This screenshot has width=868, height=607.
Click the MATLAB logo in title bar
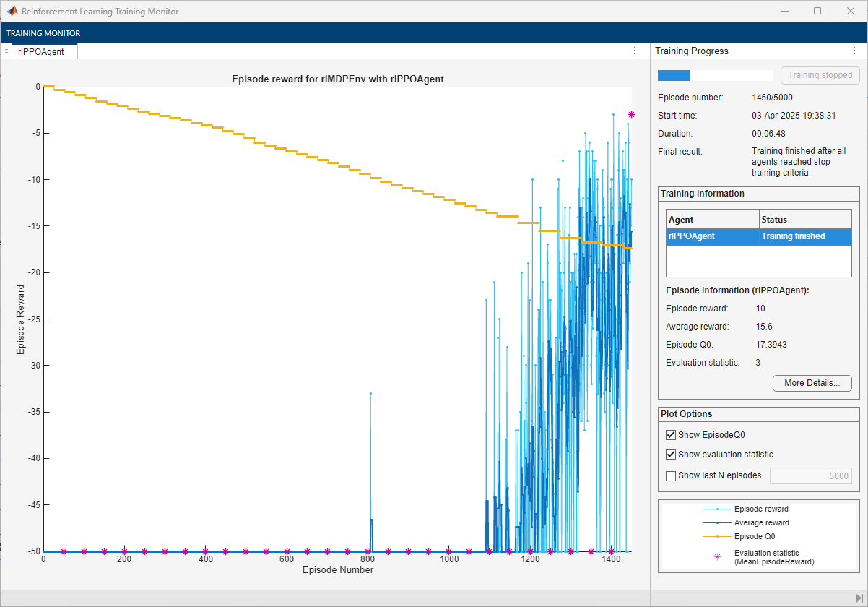tap(12, 11)
